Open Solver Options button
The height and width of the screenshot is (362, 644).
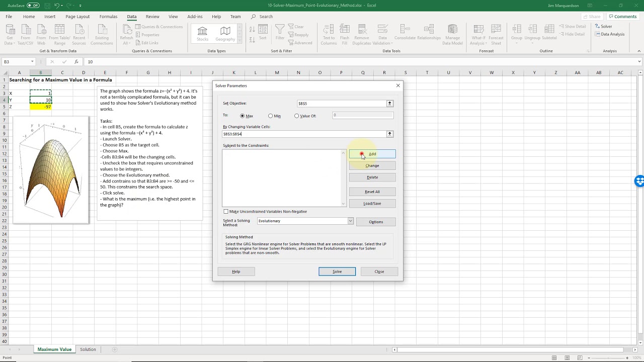(x=376, y=222)
